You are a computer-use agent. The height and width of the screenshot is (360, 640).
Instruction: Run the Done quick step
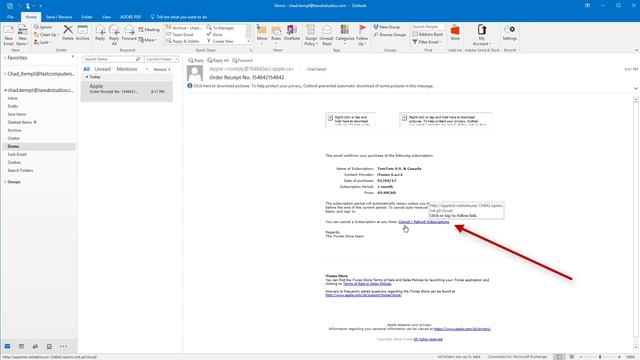(215, 35)
